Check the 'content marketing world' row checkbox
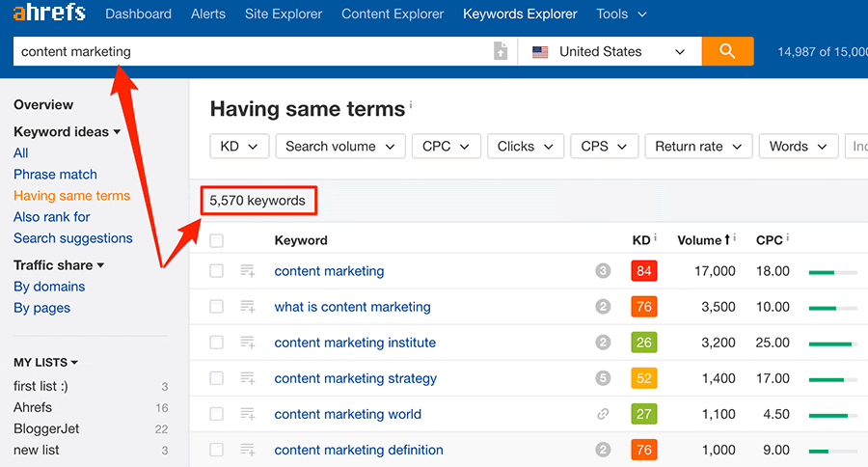This screenshot has height=467, width=868. tap(217, 414)
